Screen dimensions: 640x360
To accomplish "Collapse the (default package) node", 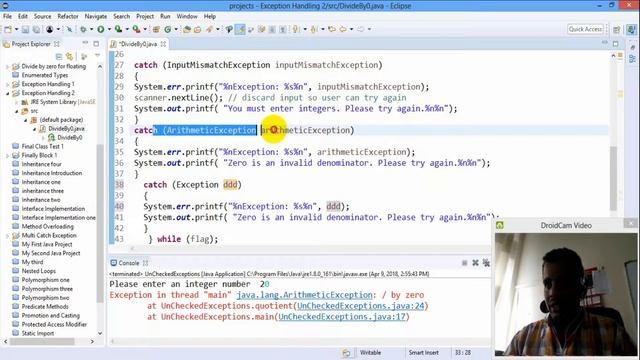I will (26, 120).
